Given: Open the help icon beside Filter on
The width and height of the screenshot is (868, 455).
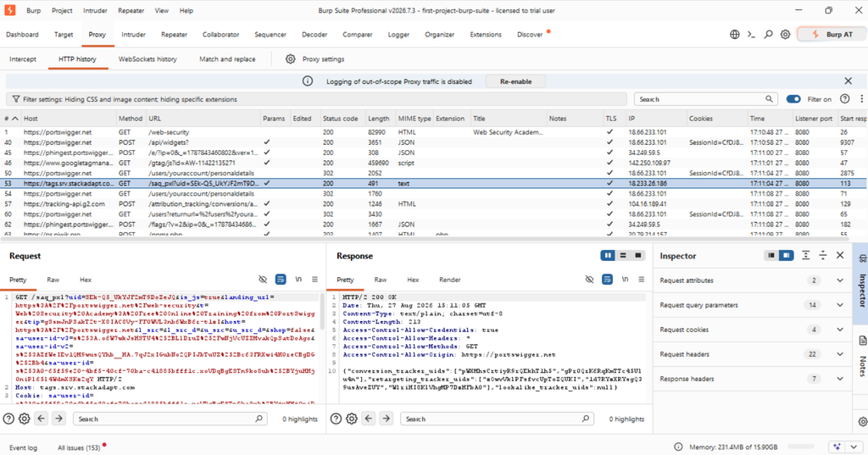Looking at the screenshot, I should click(x=845, y=99).
